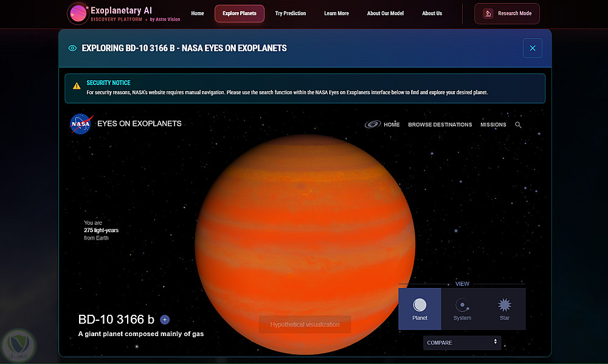
Task: Click the security notice warning triangle
Action: [77, 86]
